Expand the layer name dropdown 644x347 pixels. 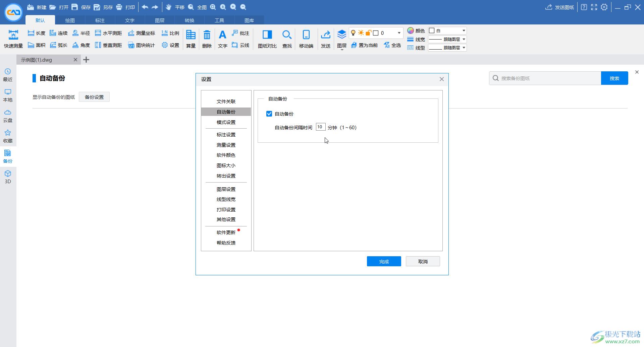[x=399, y=33]
